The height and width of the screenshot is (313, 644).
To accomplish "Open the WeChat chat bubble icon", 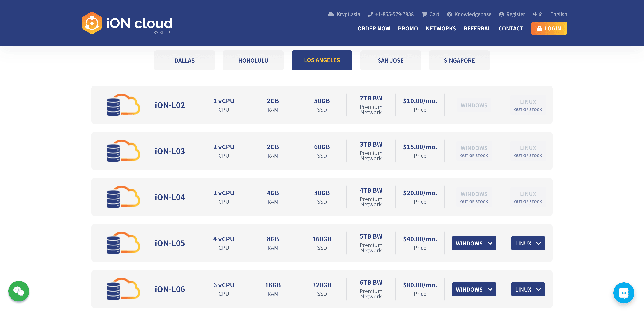I will tap(19, 291).
